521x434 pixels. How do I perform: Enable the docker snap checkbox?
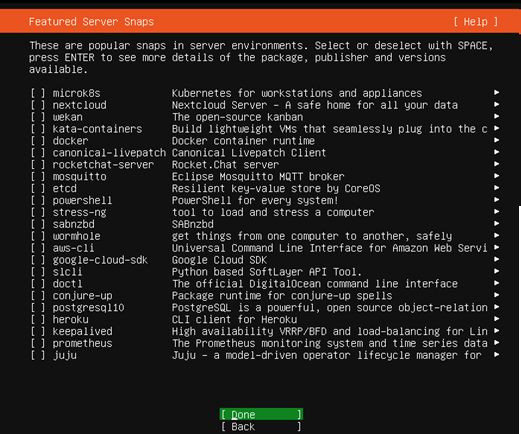[38, 141]
